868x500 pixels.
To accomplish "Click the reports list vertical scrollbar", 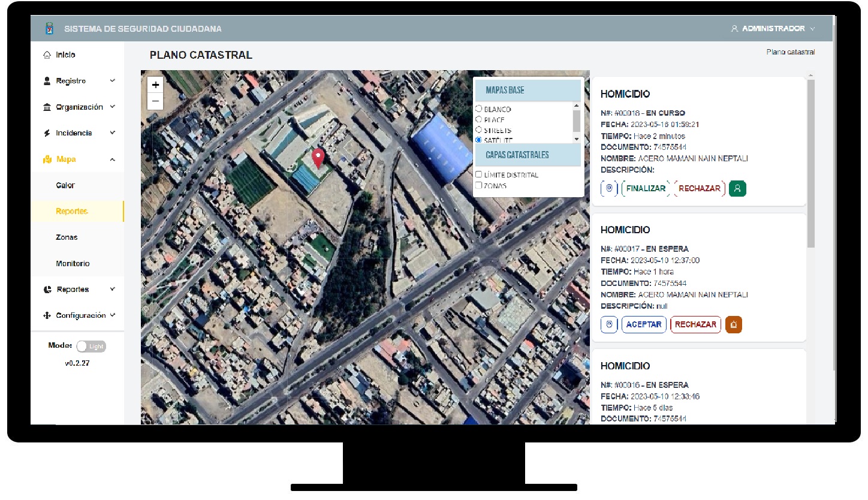I will click(810, 162).
